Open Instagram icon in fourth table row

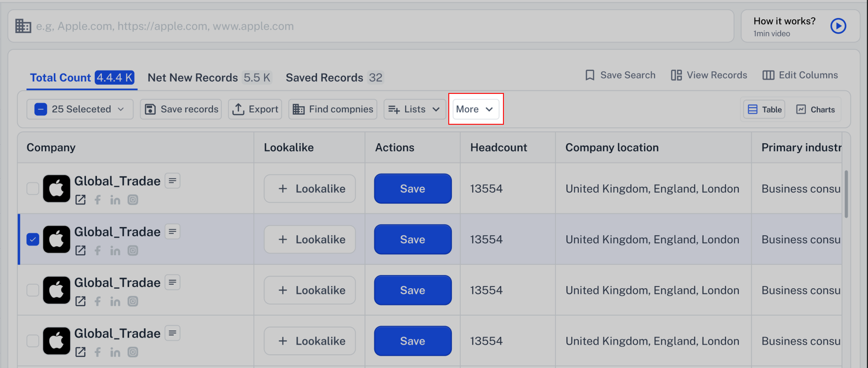133,352
